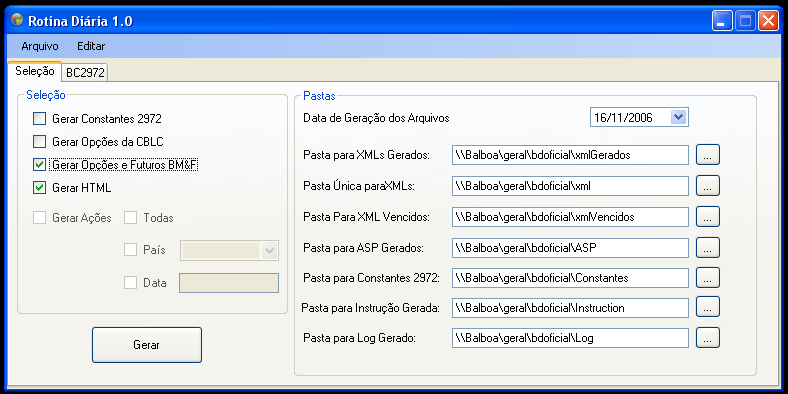788x394 pixels.
Task: Click the Gerar button
Action: pos(147,345)
